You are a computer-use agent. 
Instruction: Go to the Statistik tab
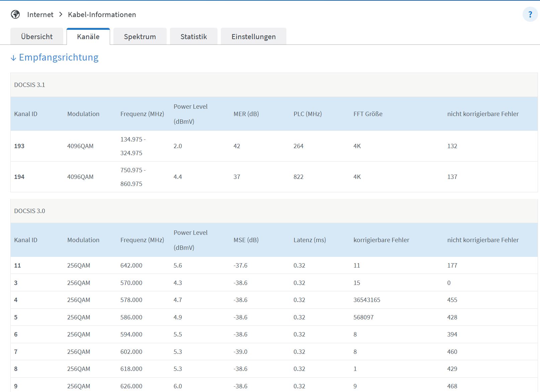click(194, 36)
